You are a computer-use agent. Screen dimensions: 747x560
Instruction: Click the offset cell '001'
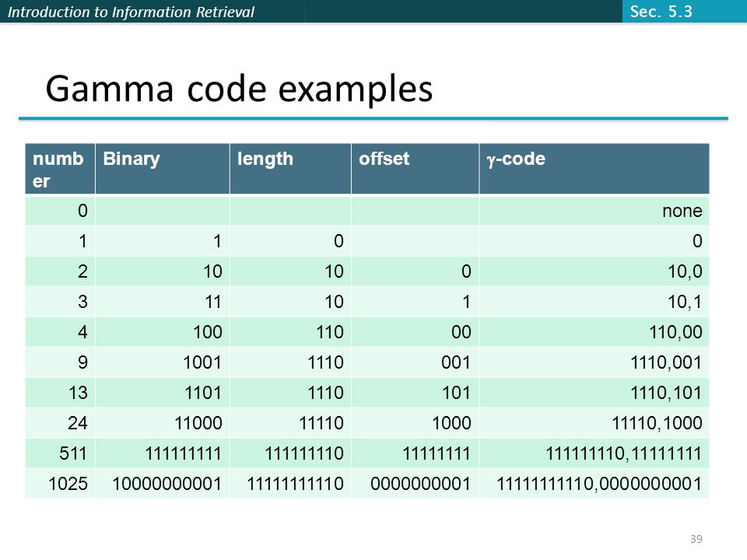tap(415, 362)
